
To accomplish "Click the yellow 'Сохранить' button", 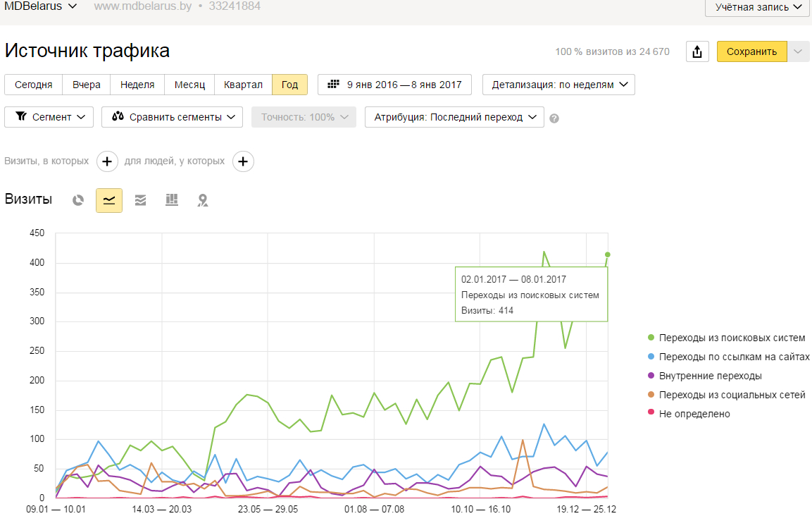I will 751,51.
